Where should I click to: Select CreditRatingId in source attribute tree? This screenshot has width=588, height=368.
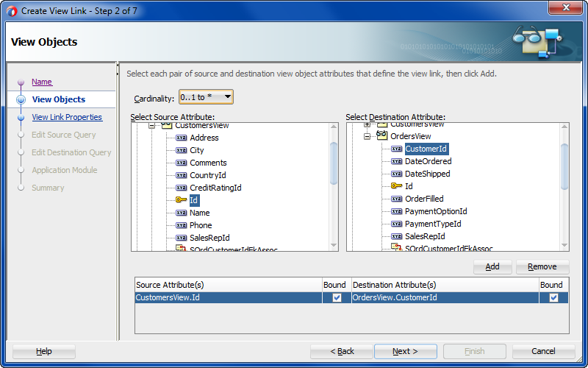pos(215,188)
